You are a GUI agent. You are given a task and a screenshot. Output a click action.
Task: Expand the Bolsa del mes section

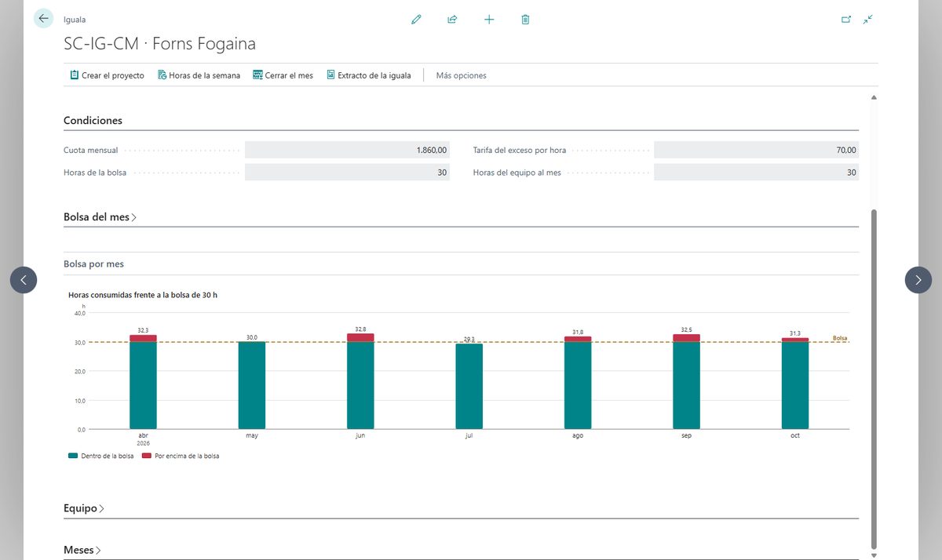[x=100, y=217]
